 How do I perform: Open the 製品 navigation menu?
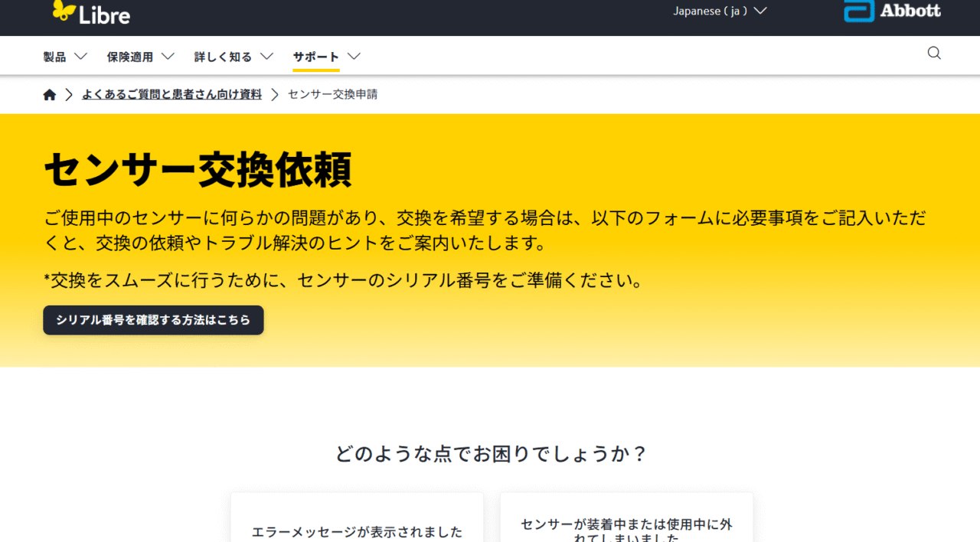[x=54, y=57]
